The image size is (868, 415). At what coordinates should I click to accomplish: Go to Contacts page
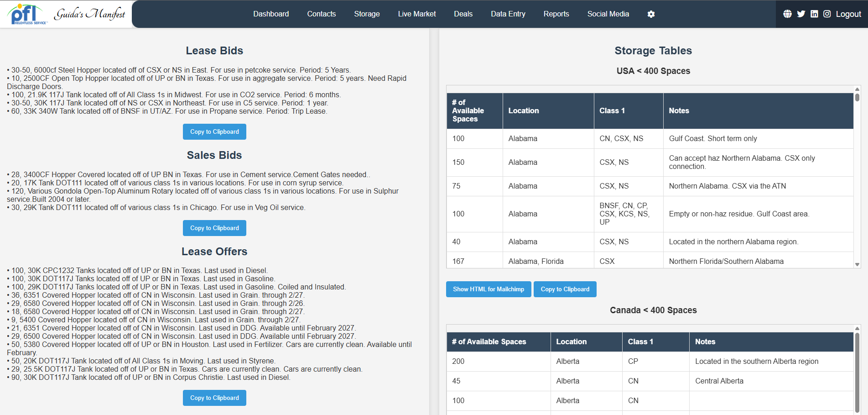(x=322, y=14)
